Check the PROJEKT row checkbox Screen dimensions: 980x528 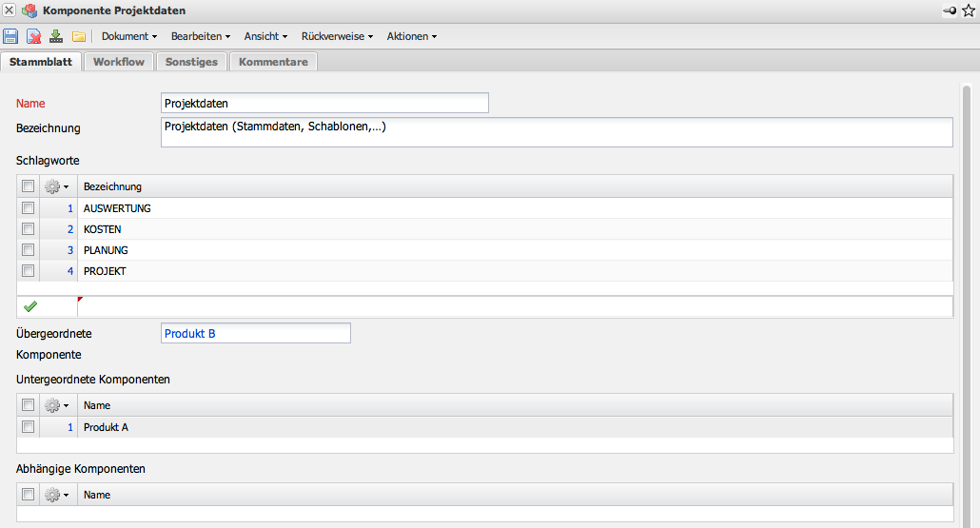point(28,270)
